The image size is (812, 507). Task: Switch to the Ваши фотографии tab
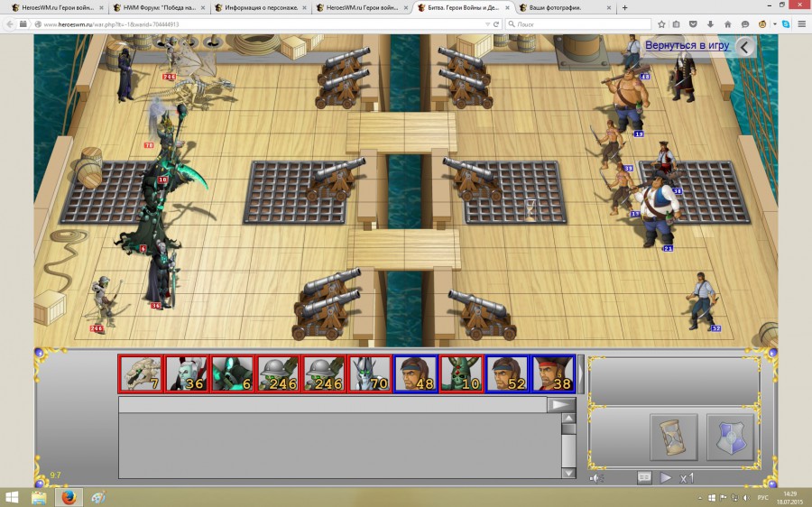point(565,8)
